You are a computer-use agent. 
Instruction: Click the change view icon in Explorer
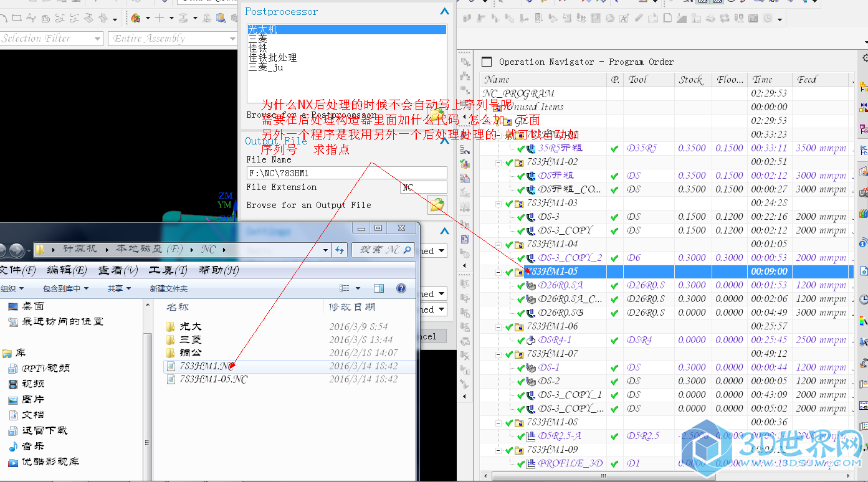pyautogui.click(x=345, y=288)
